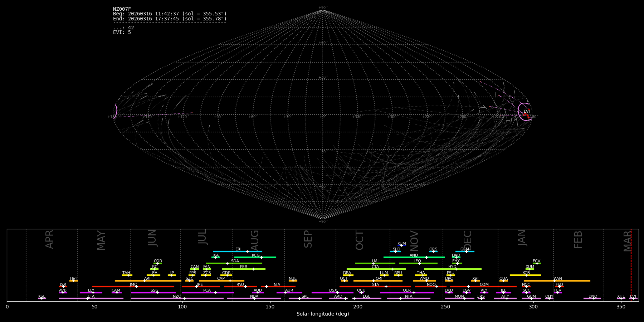Click the +330 right ascension label

pos(357,117)
